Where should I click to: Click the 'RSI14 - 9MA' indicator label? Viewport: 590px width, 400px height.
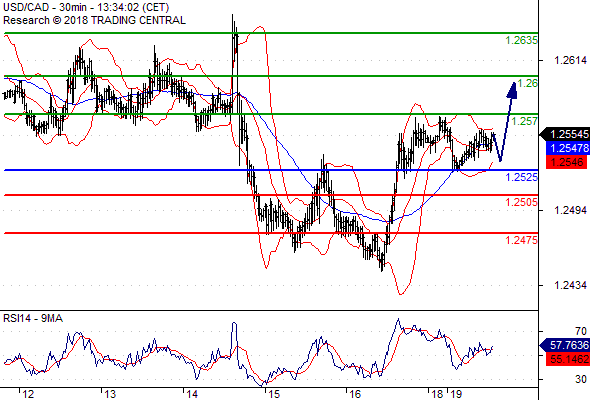pyautogui.click(x=33, y=318)
